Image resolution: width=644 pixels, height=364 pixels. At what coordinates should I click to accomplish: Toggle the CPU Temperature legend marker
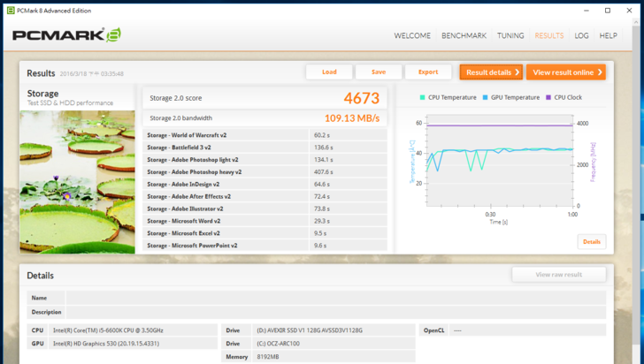click(x=424, y=97)
